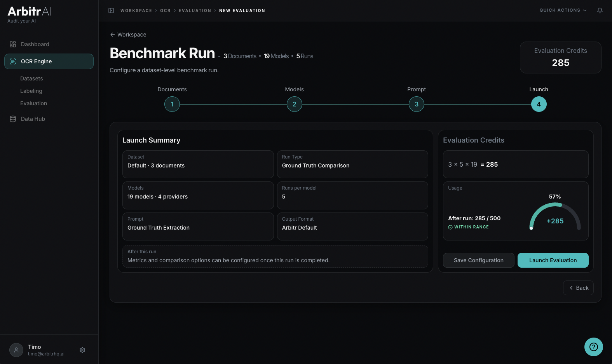Open user settings gear icon

point(82,350)
